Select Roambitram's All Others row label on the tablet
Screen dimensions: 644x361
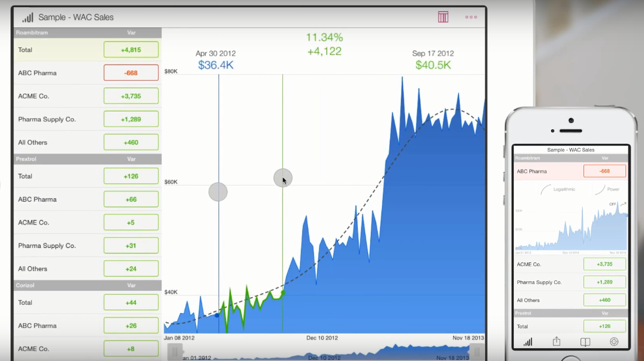[x=32, y=142]
